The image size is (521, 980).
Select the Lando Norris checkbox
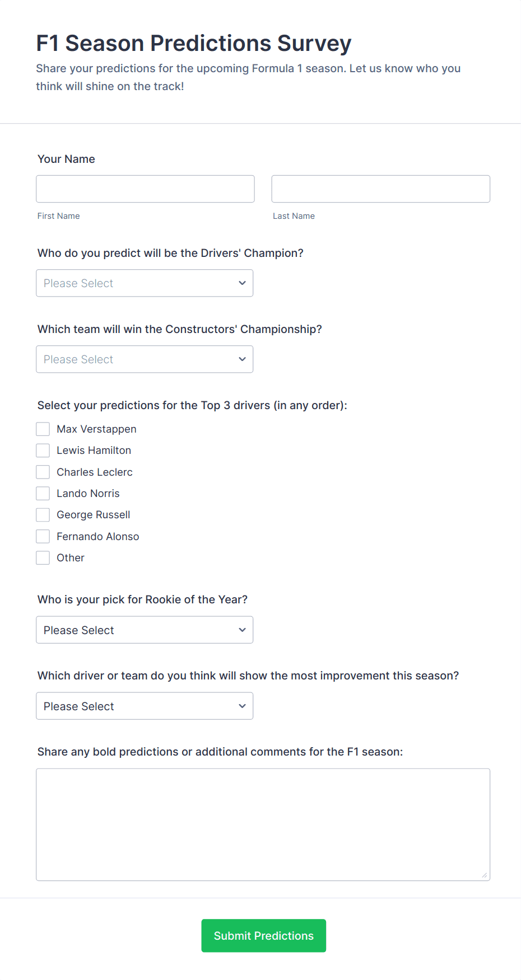(x=43, y=494)
